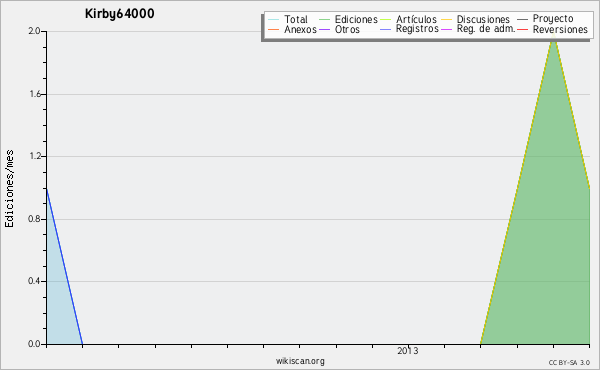The width and height of the screenshot is (600, 370).
Task: Click the green Ediciones color line
Action: 324,20
